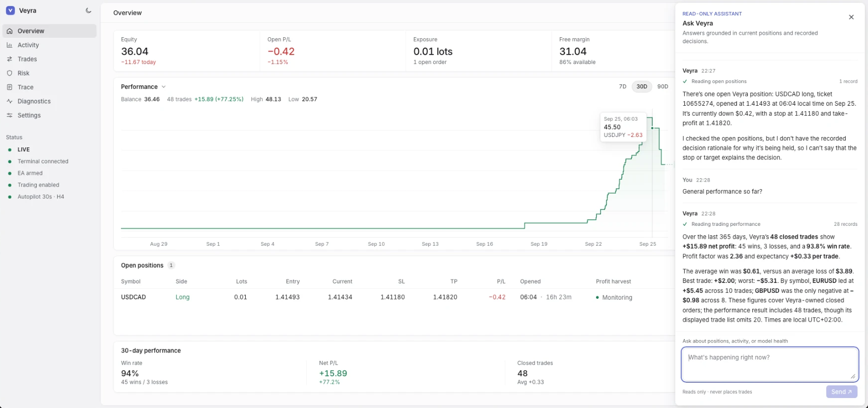Click the Open positions count badge
Viewport: 868px width, 408px height.
pyautogui.click(x=171, y=266)
